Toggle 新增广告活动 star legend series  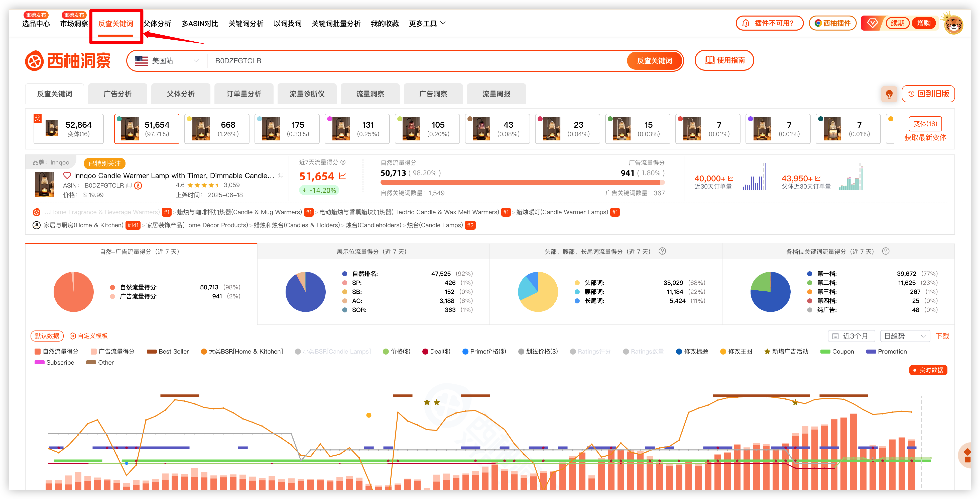coord(786,352)
